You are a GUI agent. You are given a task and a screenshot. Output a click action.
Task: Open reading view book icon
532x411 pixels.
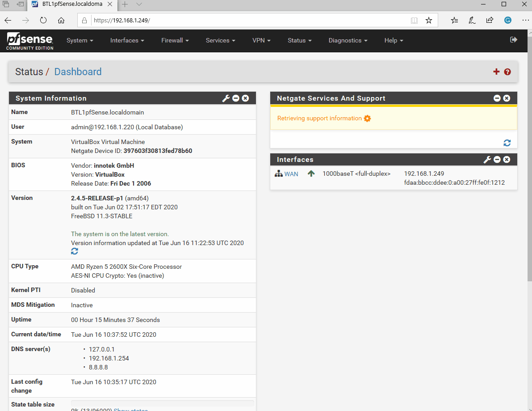pos(414,21)
